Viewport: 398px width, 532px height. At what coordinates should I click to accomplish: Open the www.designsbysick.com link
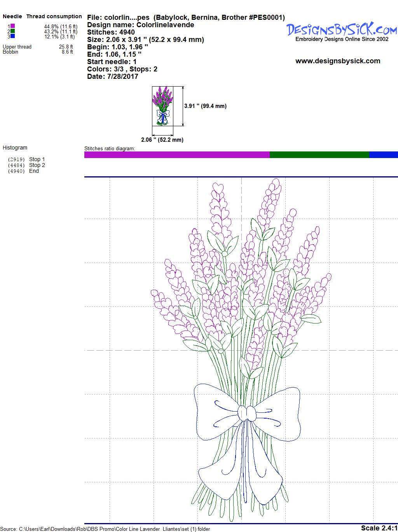(338, 61)
